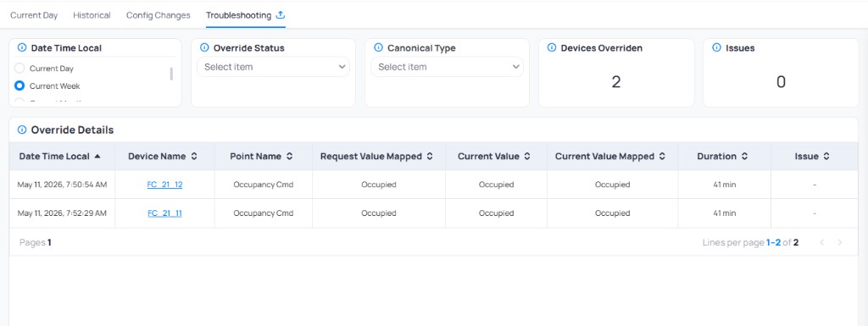Viewport: 868px width, 326px height.
Task: Sort table by Current Value Mapped
Action: (x=662, y=157)
